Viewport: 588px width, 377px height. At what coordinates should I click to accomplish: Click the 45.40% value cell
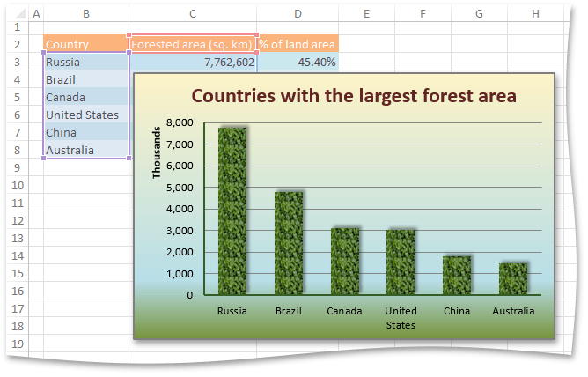pyautogui.click(x=298, y=62)
